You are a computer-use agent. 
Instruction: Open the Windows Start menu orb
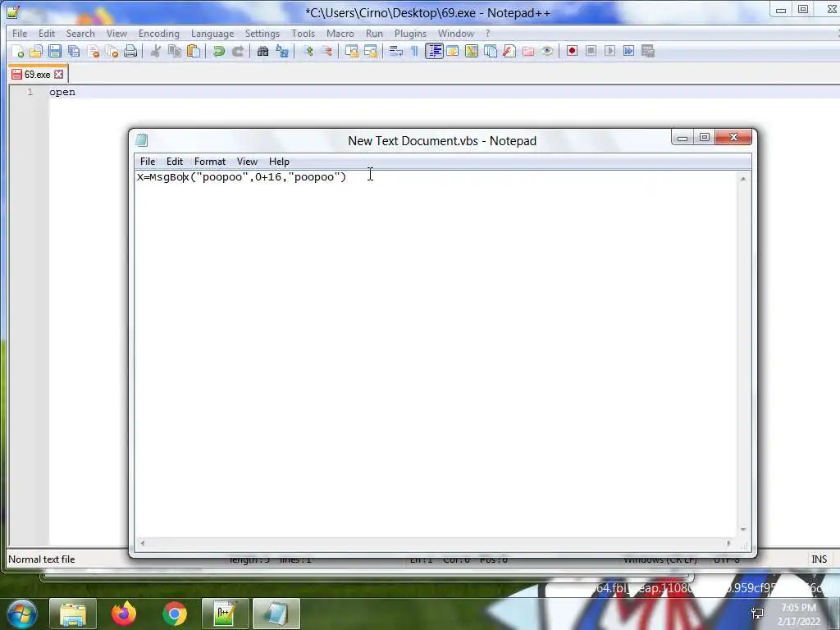click(21, 614)
